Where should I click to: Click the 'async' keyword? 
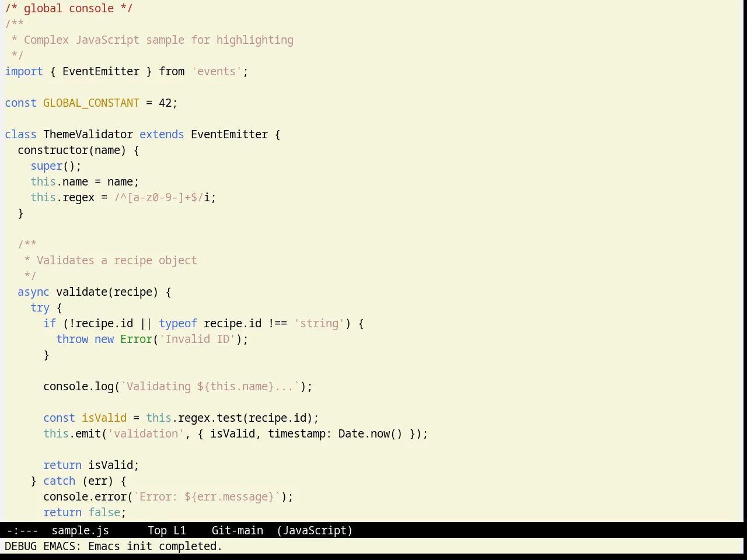pos(33,292)
